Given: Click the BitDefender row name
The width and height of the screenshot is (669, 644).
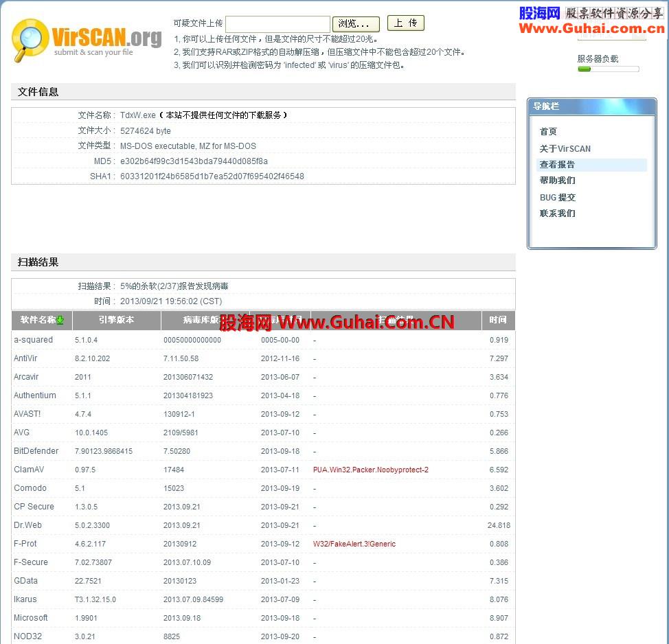Looking at the screenshot, I should point(36,451).
